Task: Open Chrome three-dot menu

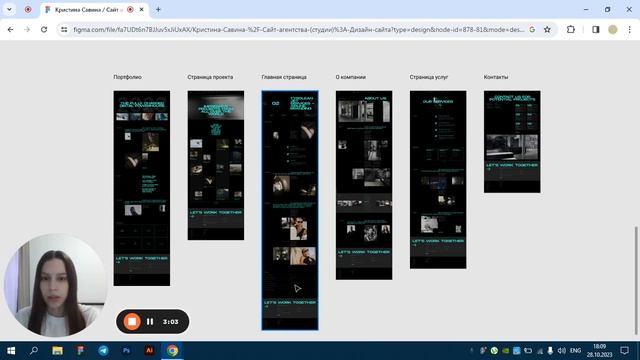Action: click(629, 29)
